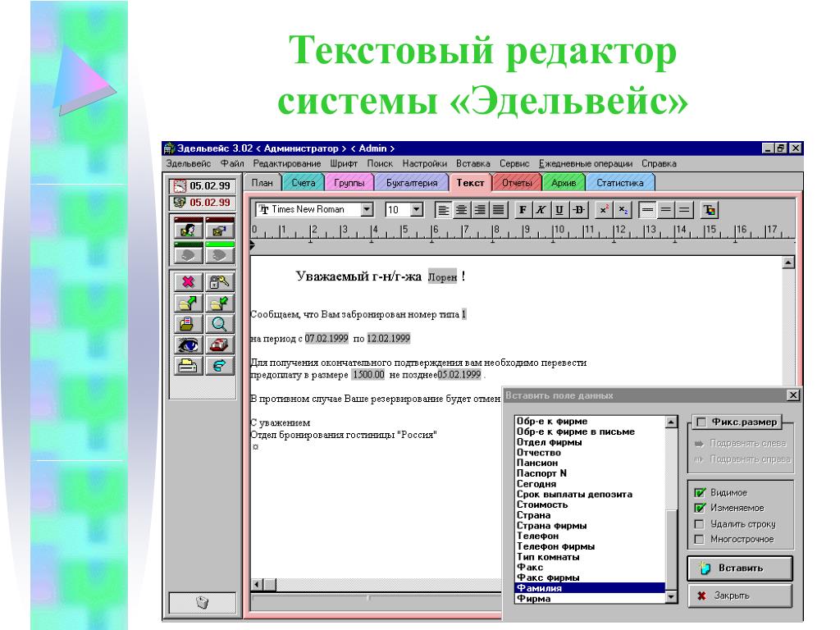Toggle bold formatting (F button)

(523, 210)
